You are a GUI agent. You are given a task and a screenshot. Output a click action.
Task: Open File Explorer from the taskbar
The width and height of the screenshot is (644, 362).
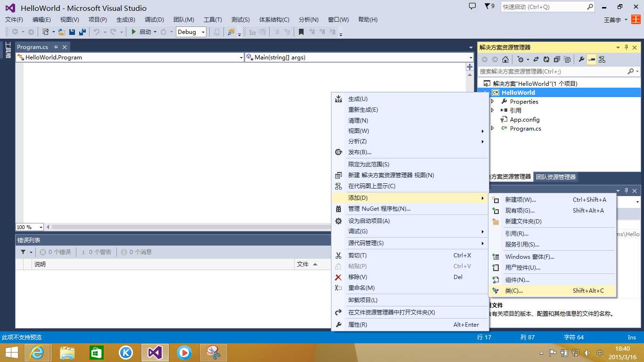(67, 352)
